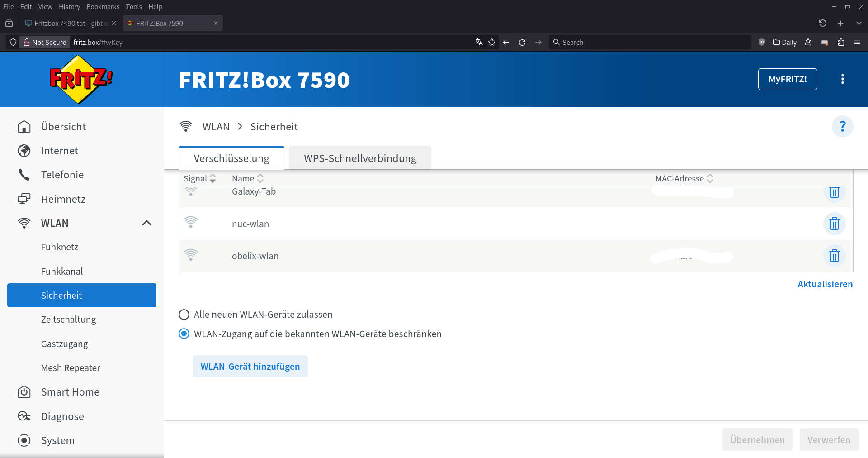Click the WLAN breadcrumb link
Image resolution: width=868 pixels, height=458 pixels.
216,127
